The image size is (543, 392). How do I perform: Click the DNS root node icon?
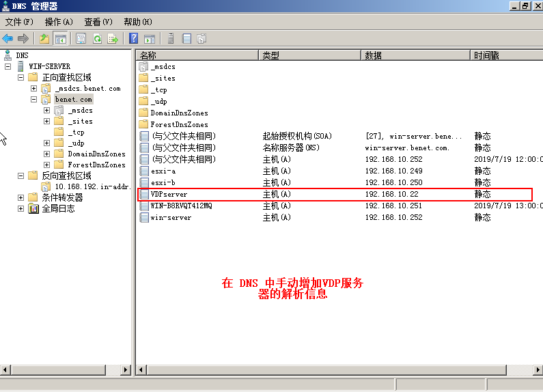click(8, 55)
